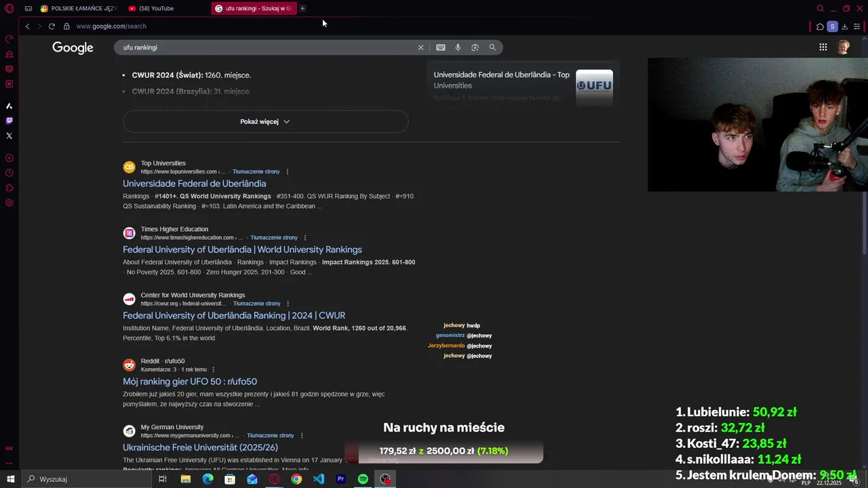Viewport: 868px width, 488px height.
Task: Clear the Google search box with X
Action: [x=420, y=47]
